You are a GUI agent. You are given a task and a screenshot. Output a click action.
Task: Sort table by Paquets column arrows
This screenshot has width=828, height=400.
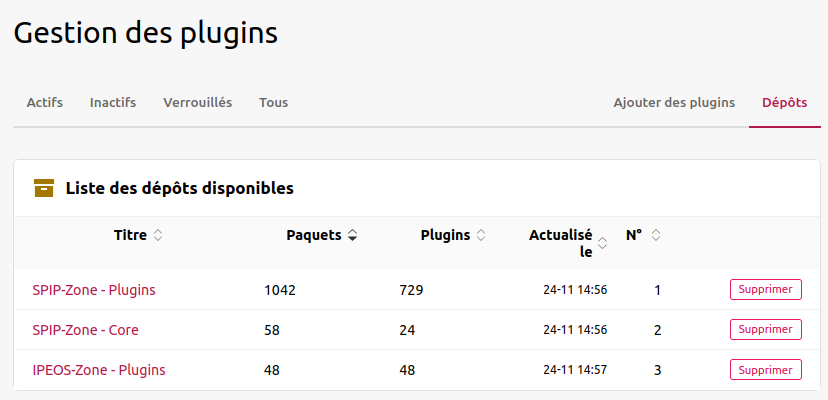[x=352, y=236]
